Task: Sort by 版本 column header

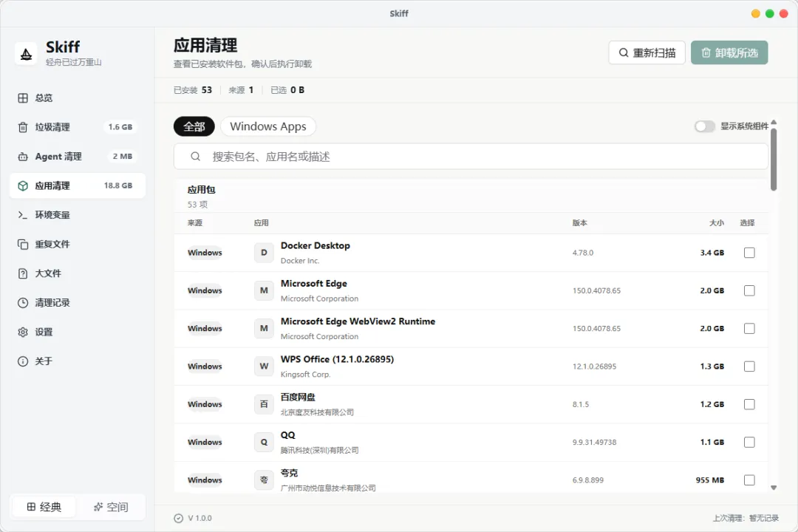Action: 580,223
